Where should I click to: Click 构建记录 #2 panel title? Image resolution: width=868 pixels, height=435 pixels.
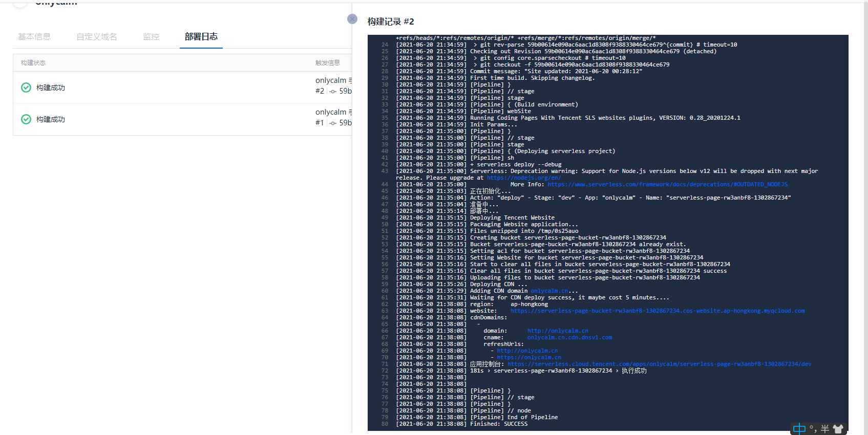391,21
